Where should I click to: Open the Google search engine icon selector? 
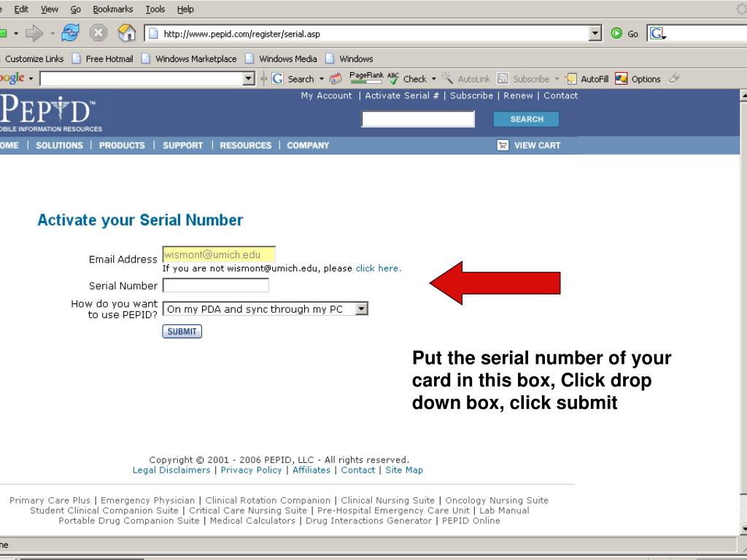[x=657, y=34]
